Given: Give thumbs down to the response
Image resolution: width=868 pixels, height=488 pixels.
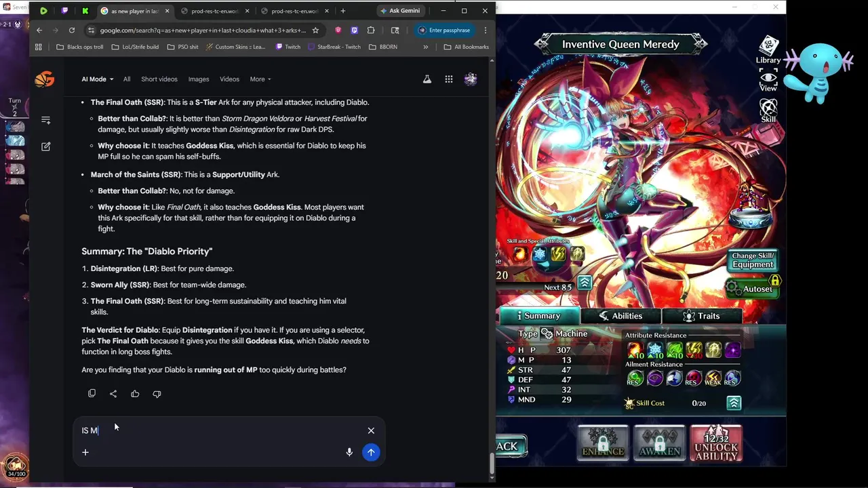Looking at the screenshot, I should click(x=157, y=394).
